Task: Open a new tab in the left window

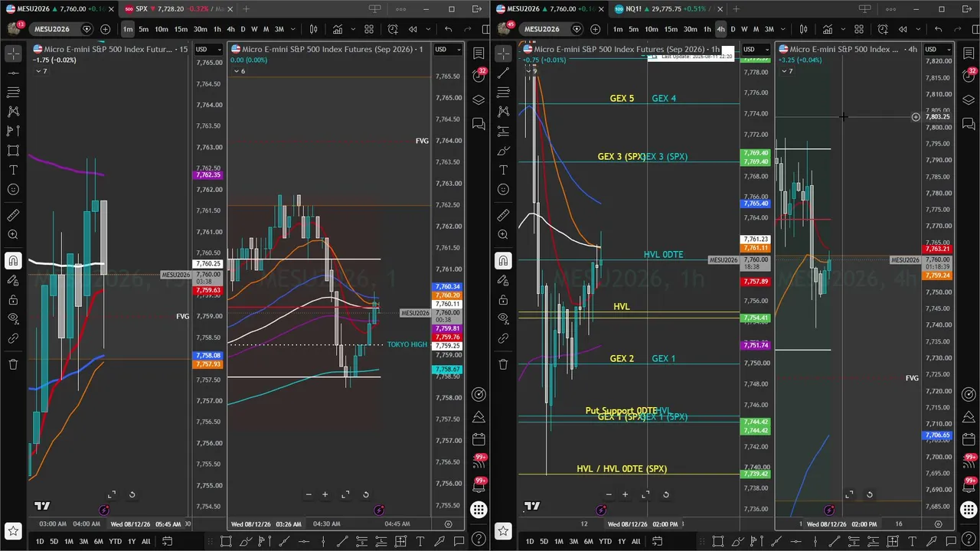Action: click(x=246, y=9)
